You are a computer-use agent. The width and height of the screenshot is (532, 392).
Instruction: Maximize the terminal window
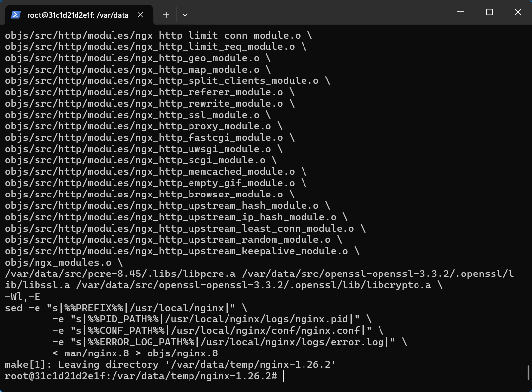coord(489,12)
